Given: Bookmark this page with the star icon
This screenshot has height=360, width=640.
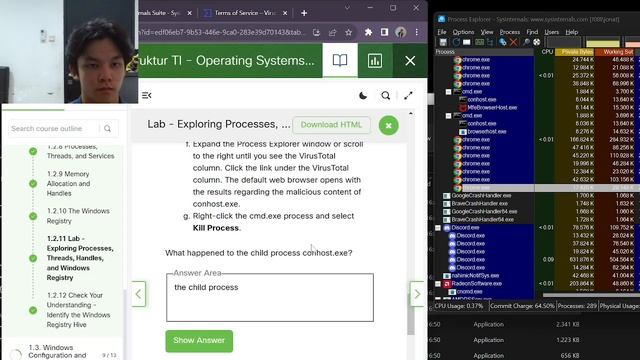Looking at the screenshot, I should [x=349, y=32].
